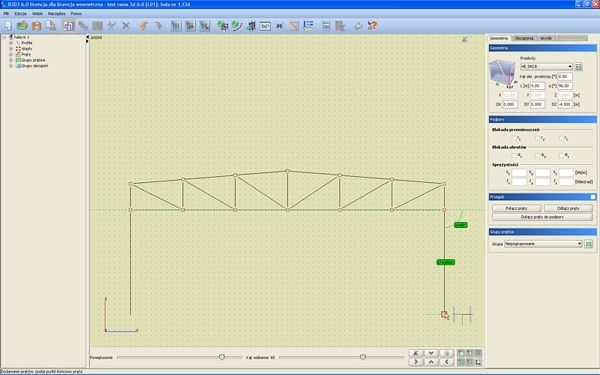Open the Widok menu

click(38, 13)
